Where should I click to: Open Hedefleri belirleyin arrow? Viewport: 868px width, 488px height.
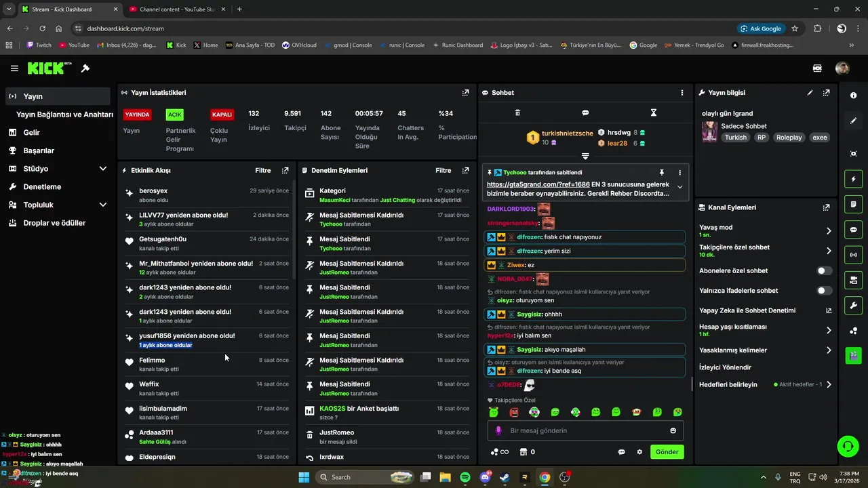click(x=829, y=384)
